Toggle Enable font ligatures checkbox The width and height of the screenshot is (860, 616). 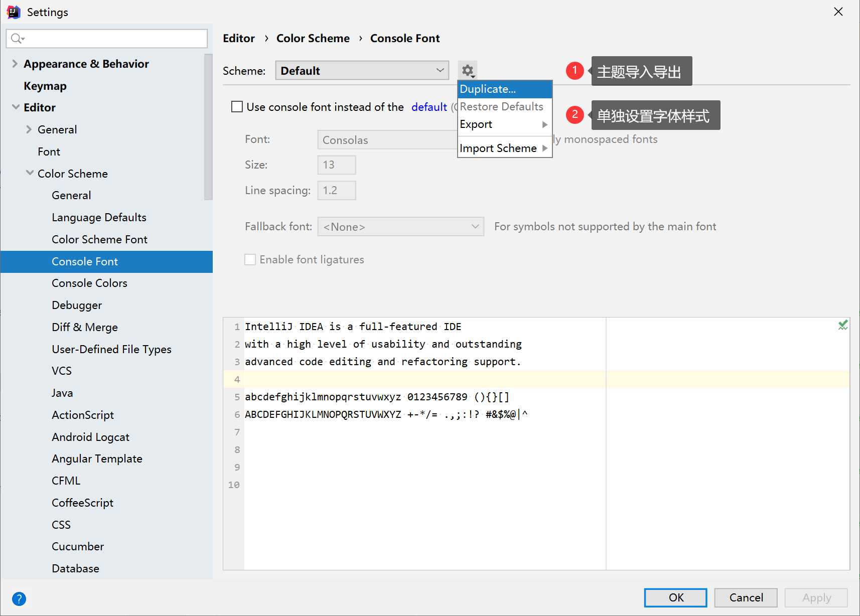tap(250, 259)
